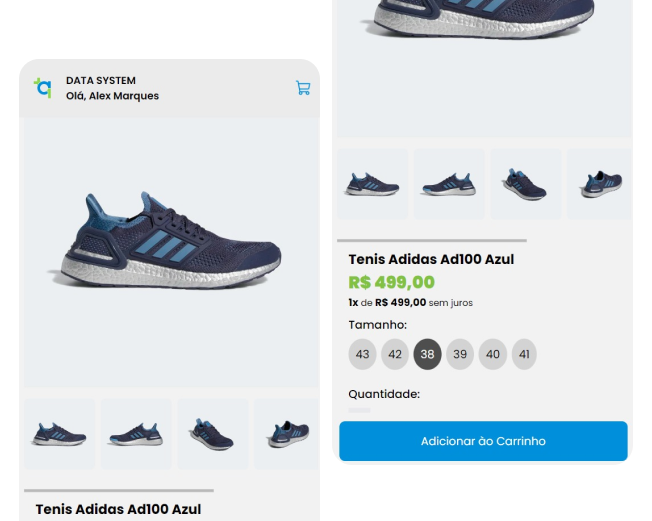
Task: Open the shopping cart icon
Action: click(x=303, y=88)
